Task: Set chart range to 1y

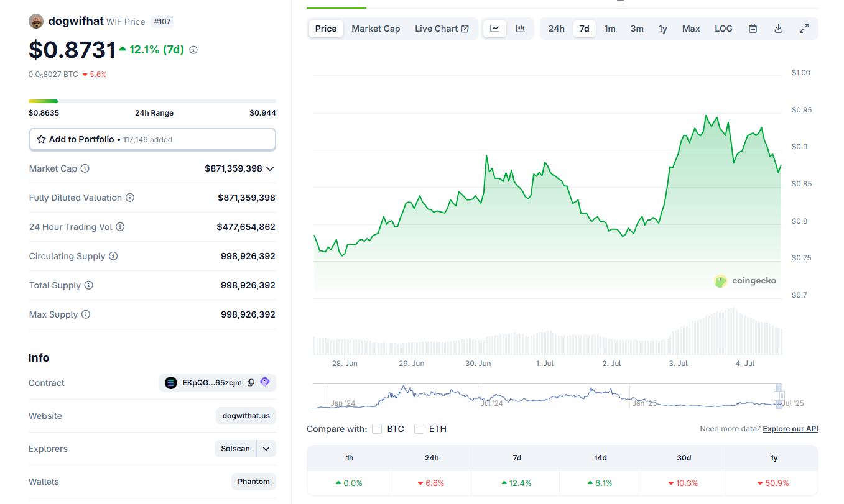Action: [x=663, y=29]
